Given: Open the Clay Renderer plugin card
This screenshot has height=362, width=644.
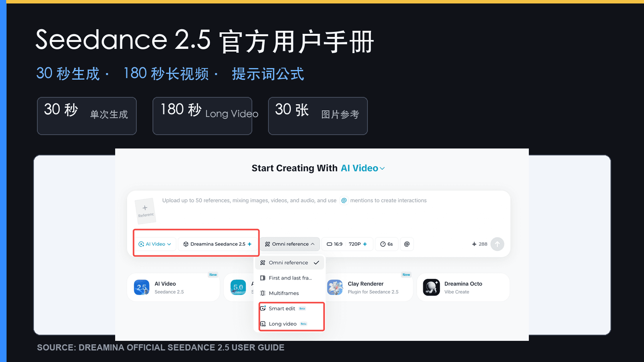Looking at the screenshot, I should point(369,287).
